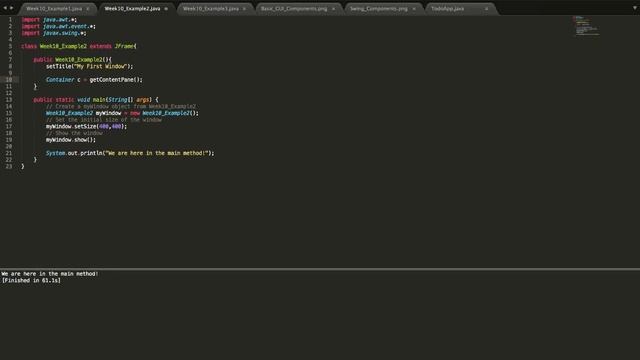This screenshot has width=640, height=360.
Task: Select the active Week10_Example2.java tab
Action: pos(132,9)
